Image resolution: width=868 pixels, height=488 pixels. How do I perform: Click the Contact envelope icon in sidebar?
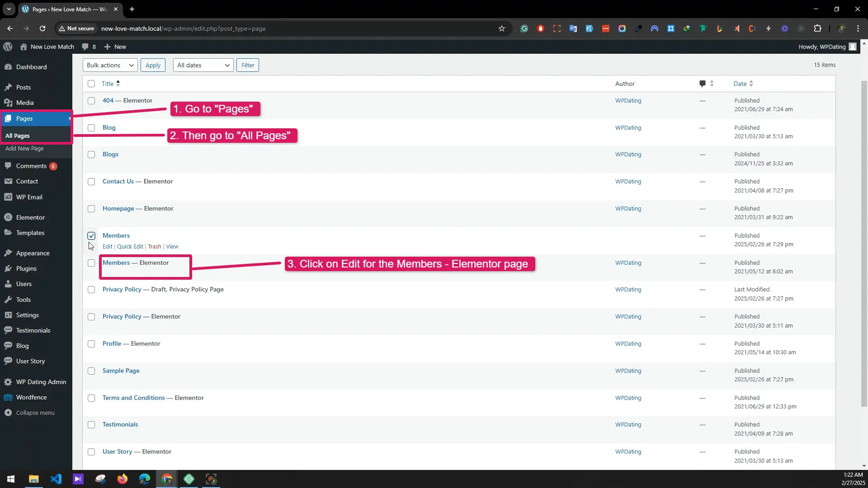pos(8,181)
